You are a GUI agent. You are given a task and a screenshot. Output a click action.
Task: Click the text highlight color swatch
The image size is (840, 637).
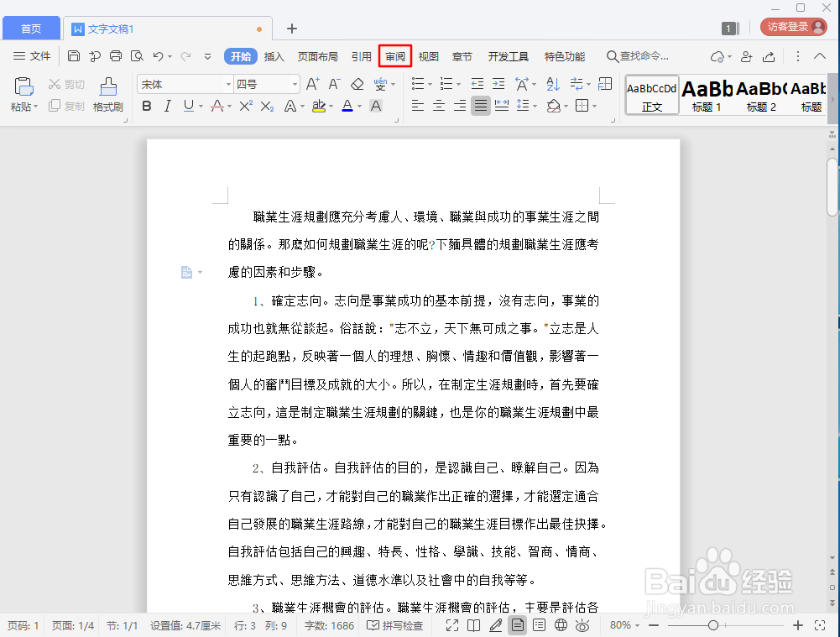coord(319,106)
